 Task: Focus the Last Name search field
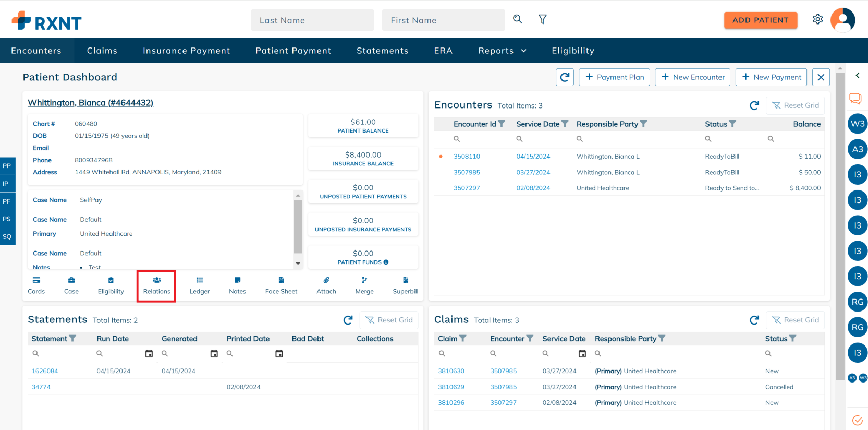click(x=312, y=20)
